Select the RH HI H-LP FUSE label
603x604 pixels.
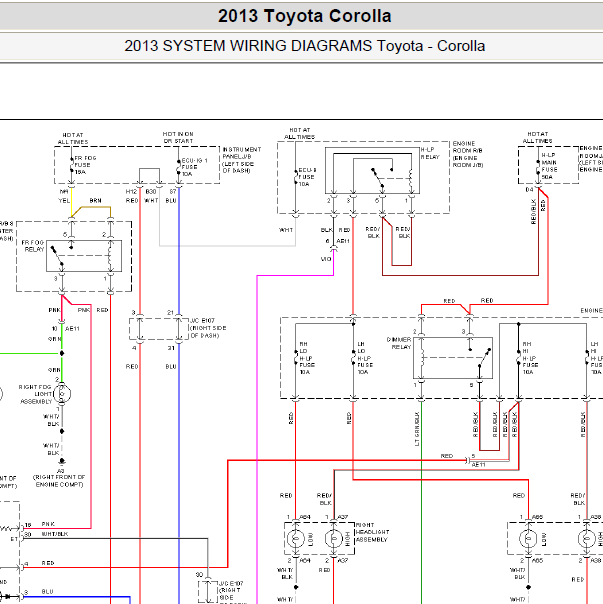(x=530, y=358)
